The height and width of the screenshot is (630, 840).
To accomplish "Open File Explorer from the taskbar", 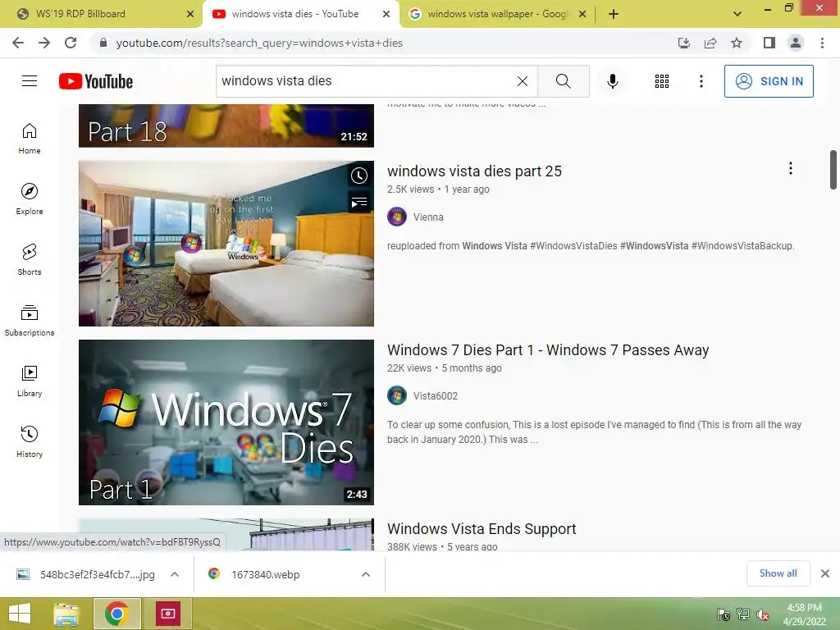I will 66,614.
